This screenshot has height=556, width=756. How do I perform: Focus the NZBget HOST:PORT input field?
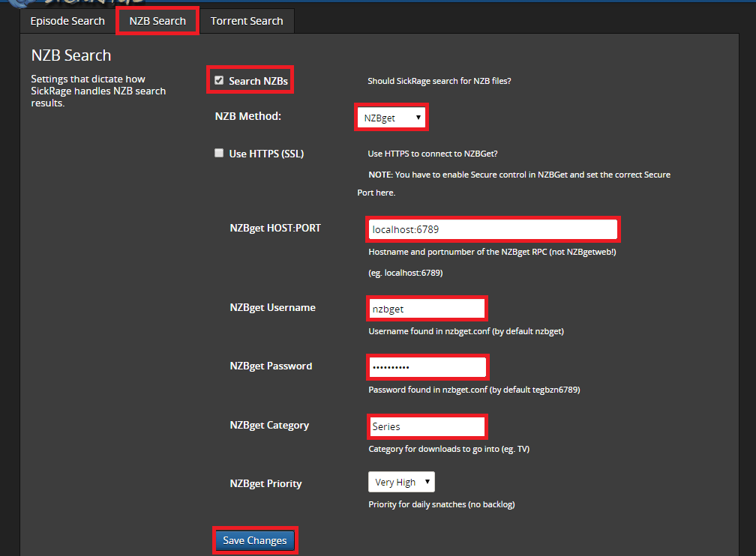click(493, 229)
